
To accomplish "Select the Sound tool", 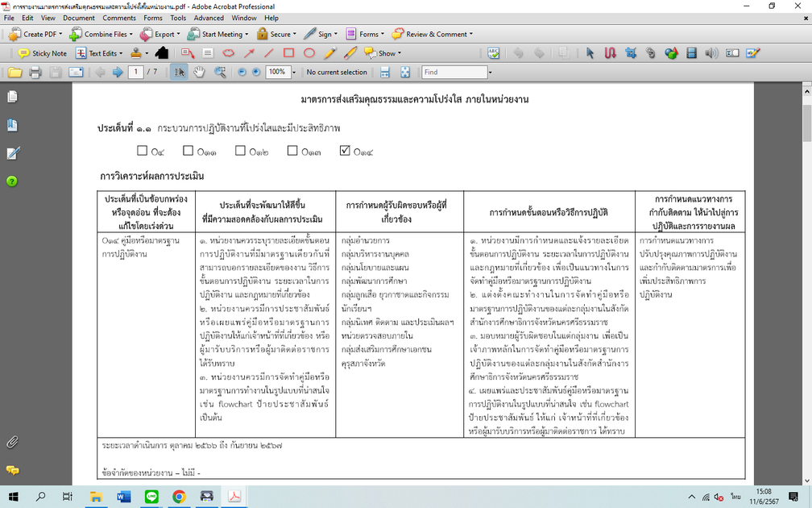I will [711, 53].
